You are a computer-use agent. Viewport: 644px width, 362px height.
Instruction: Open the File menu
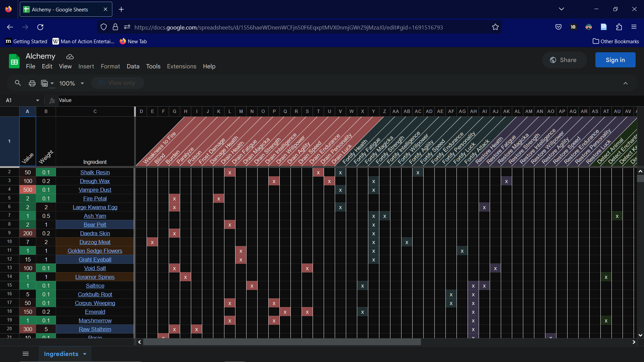tap(31, 66)
